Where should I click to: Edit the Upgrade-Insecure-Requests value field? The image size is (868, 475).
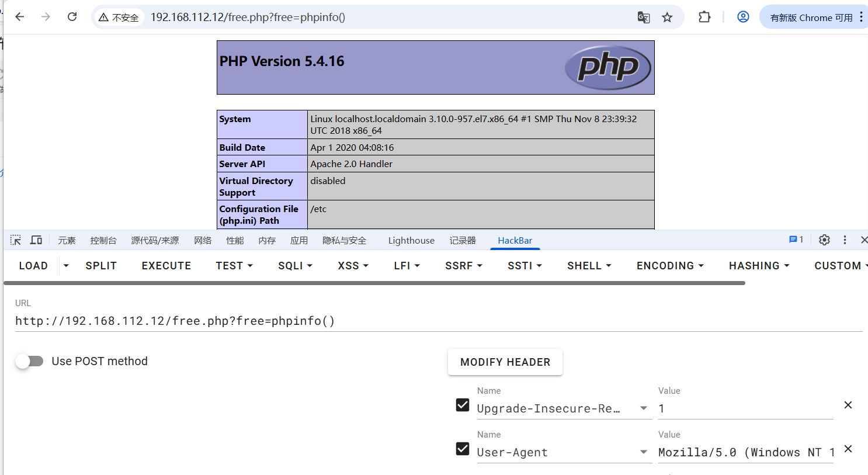pos(745,408)
